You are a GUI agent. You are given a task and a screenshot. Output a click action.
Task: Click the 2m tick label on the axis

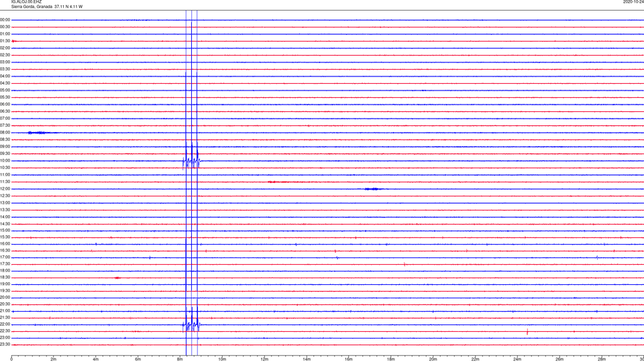point(54,359)
